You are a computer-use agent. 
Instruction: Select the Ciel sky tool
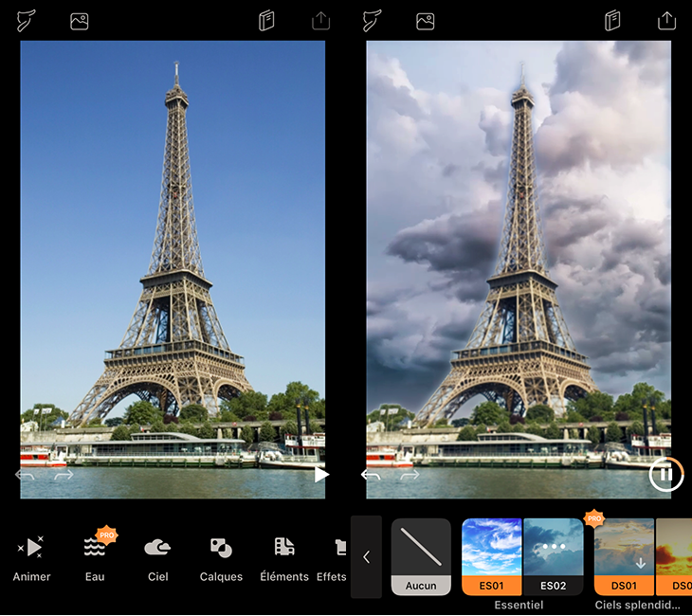[x=157, y=555]
